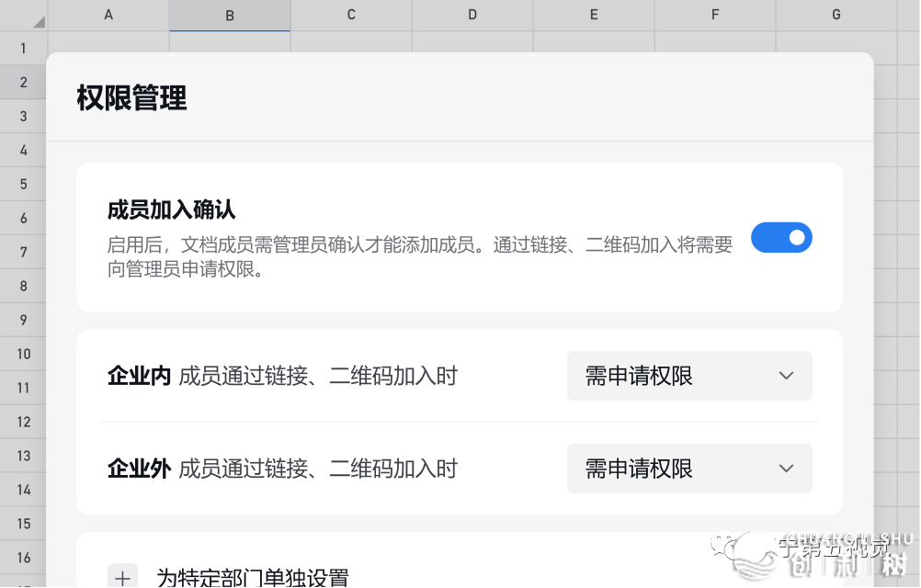The height and width of the screenshot is (588, 921).
Task: Select row 12 header
Action: pos(24,422)
